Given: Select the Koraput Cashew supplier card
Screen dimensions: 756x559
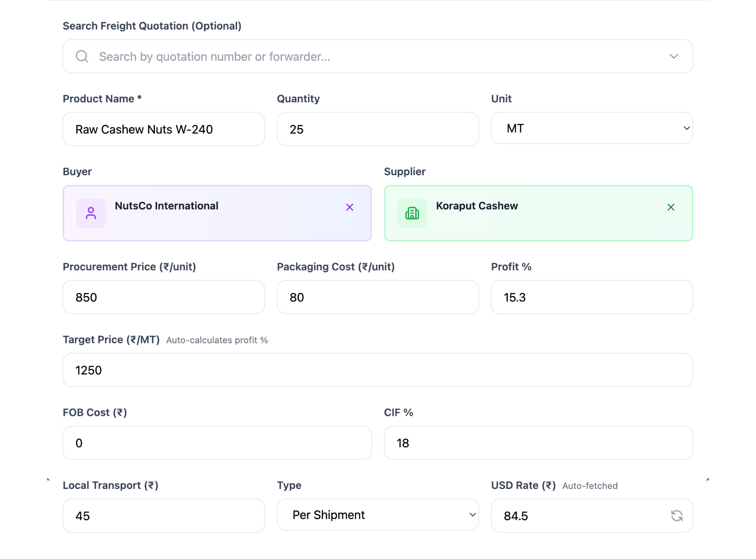Looking at the screenshot, I should pyautogui.click(x=538, y=213).
